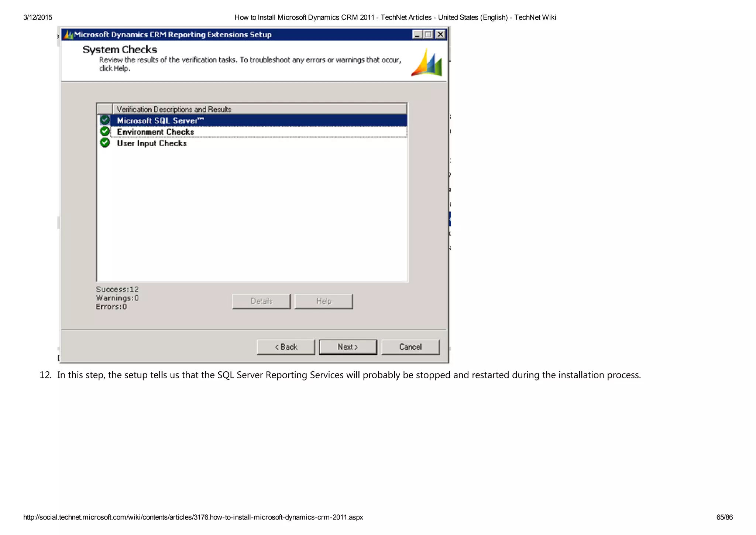Click green check icon beside User Input Checks

pyautogui.click(x=105, y=143)
